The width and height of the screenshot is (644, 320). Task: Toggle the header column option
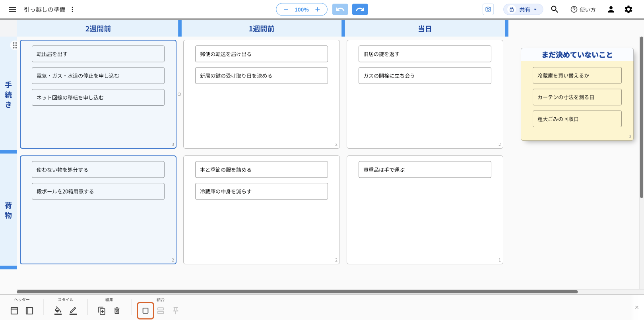(x=29, y=311)
